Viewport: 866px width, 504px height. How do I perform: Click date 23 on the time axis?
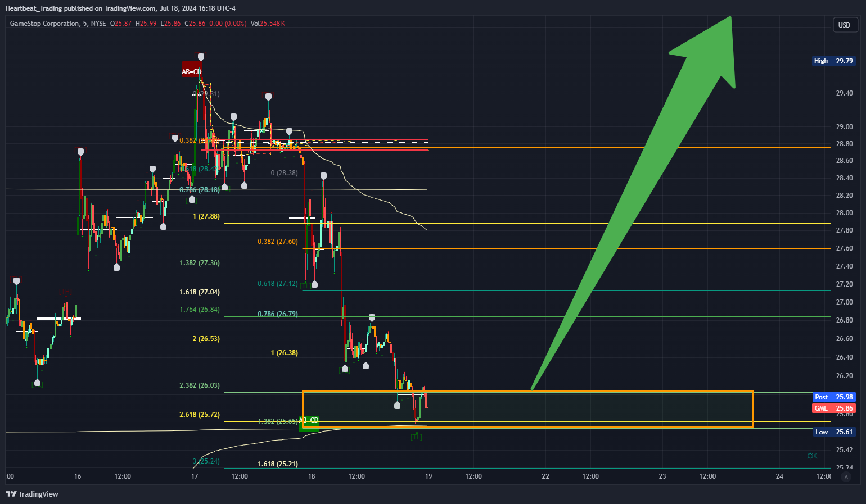tap(662, 476)
